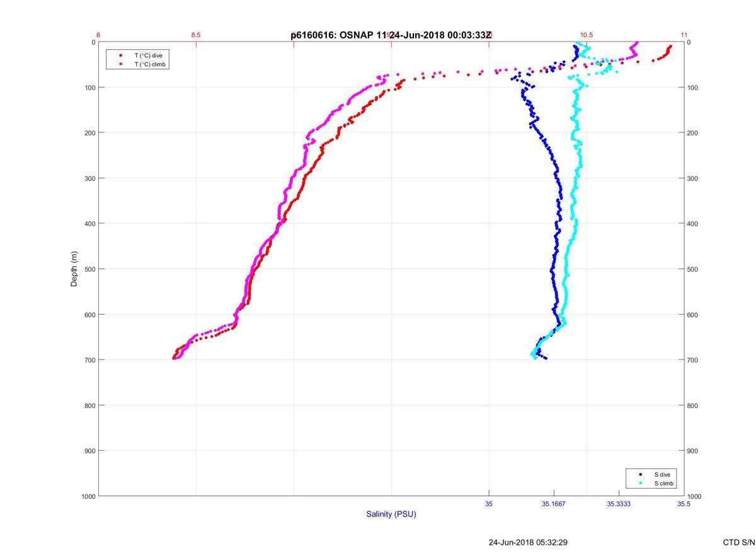Viewport: 756px width, 558px height.
Task: Click the '300' tick on the left depth axis
Action: pyautogui.click(x=90, y=178)
